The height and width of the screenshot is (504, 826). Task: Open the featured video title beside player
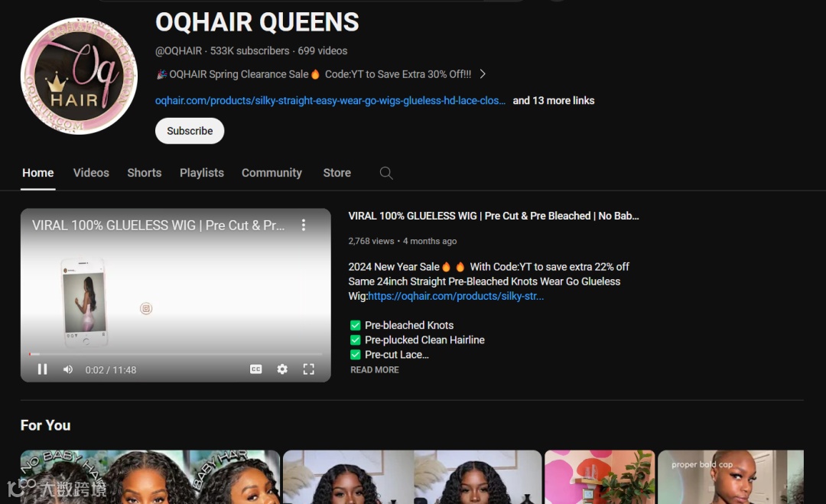(493, 216)
